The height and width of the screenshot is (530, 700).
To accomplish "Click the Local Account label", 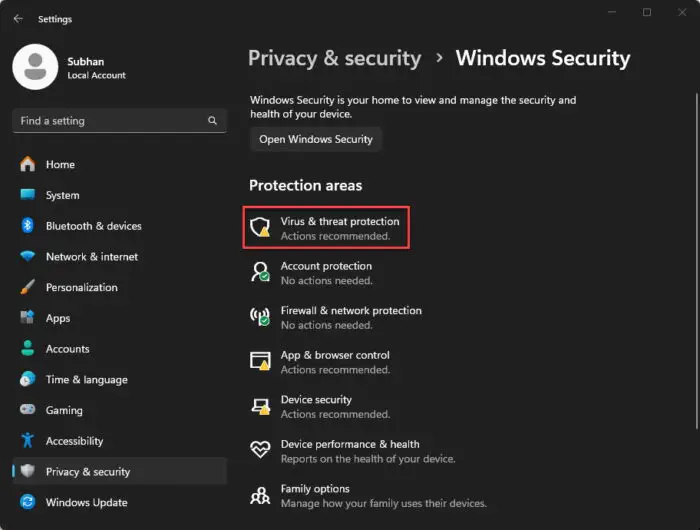I will tap(96, 75).
